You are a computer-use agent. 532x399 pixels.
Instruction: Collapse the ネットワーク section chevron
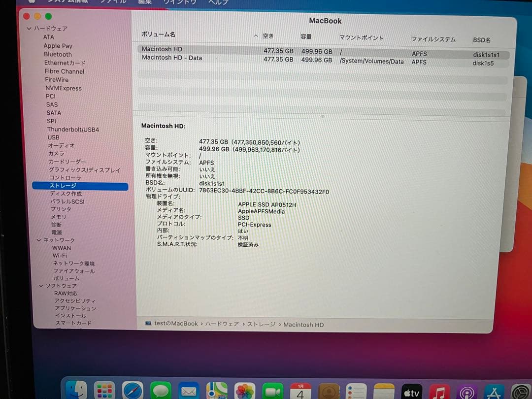tap(39, 240)
